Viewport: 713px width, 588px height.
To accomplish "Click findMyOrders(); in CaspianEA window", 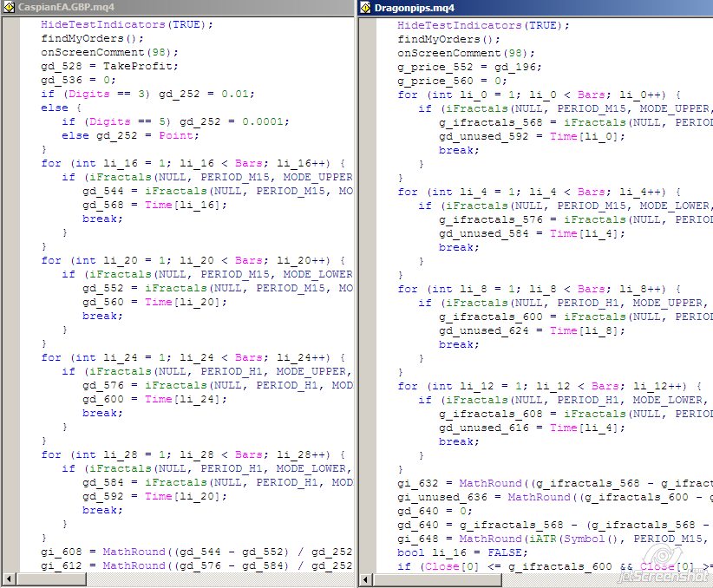I will point(92,38).
